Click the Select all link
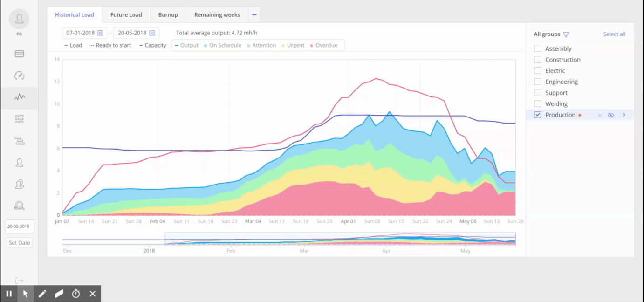 [x=614, y=34]
